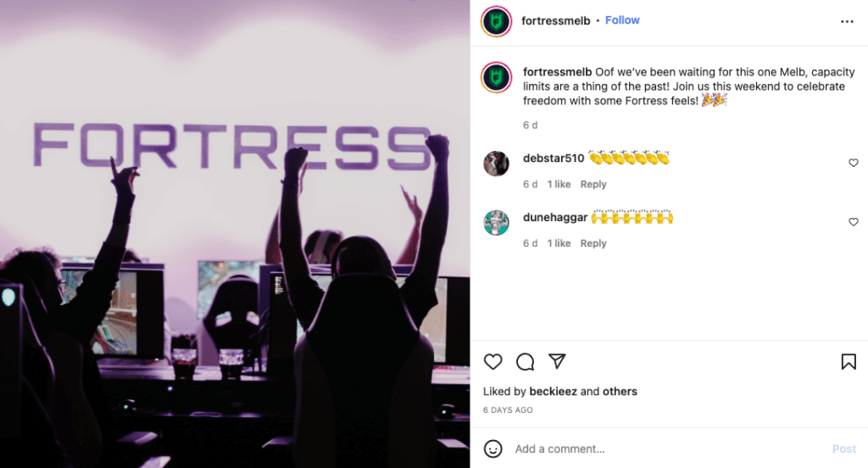Open the three-dot more options menu
The height and width of the screenshot is (468, 868).
click(847, 21)
